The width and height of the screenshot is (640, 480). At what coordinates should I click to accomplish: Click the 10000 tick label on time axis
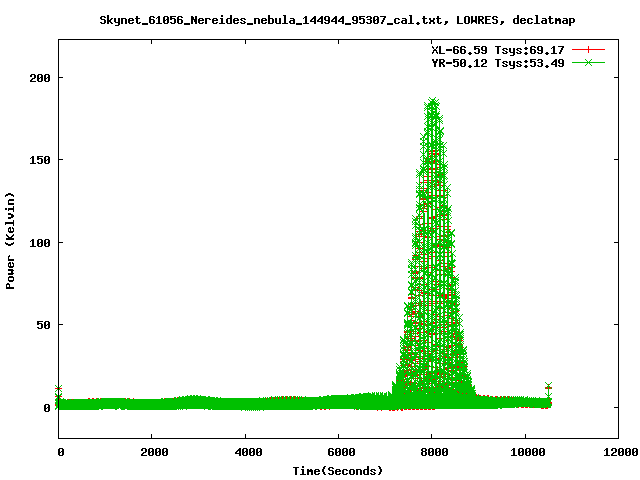tap(524, 452)
